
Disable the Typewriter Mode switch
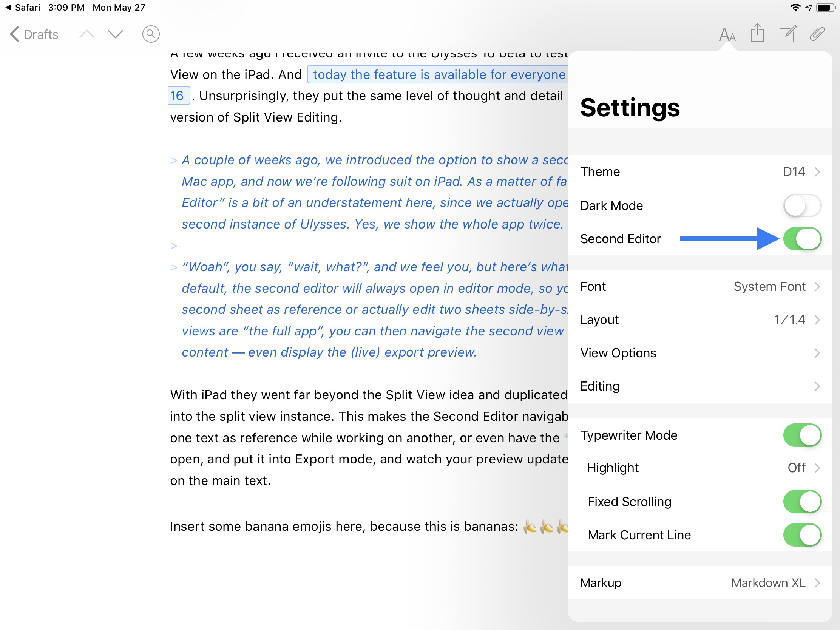point(802,435)
